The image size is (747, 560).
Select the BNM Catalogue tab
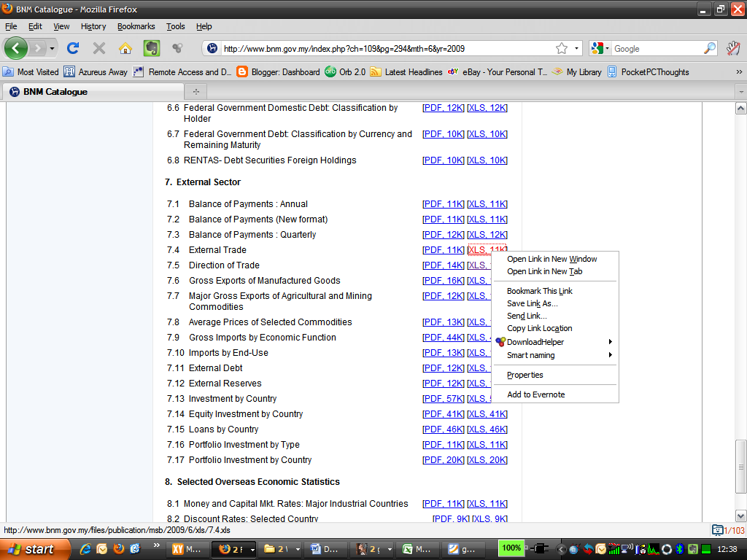[x=93, y=91]
